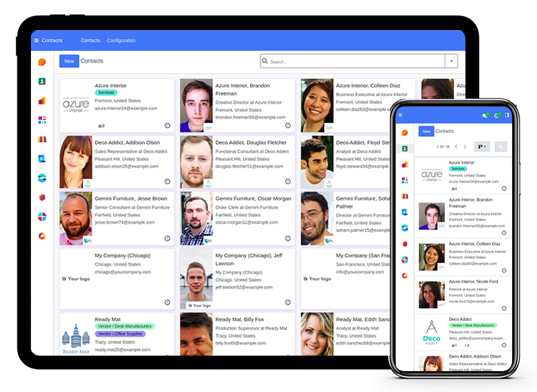537x392 pixels.
Task: Click activity clock on My Company (Chicago) card
Action: [167, 302]
